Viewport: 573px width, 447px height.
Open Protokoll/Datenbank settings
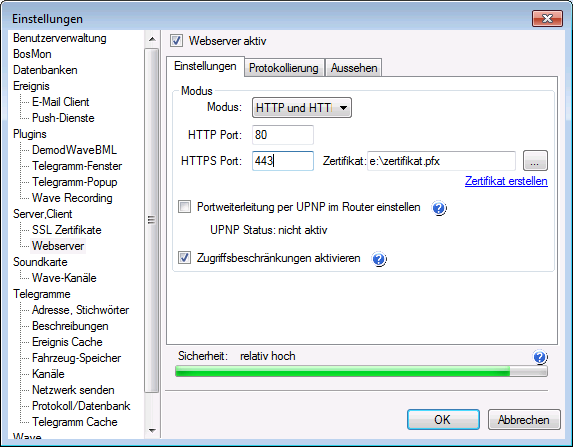(81, 406)
